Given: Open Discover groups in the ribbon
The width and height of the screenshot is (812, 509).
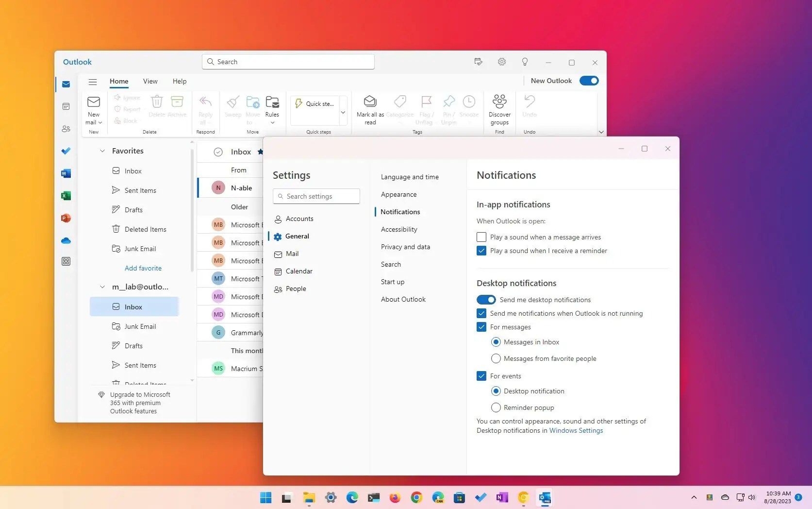Looking at the screenshot, I should point(499,109).
